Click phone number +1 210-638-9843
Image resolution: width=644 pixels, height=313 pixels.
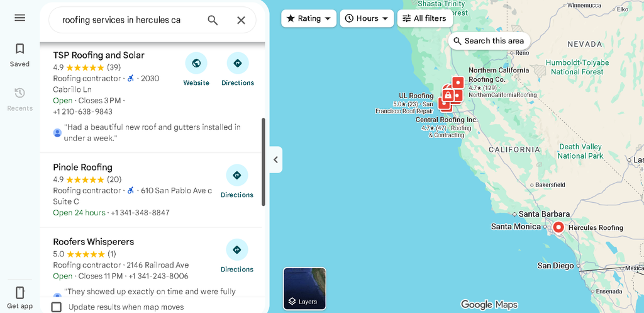pyautogui.click(x=82, y=112)
